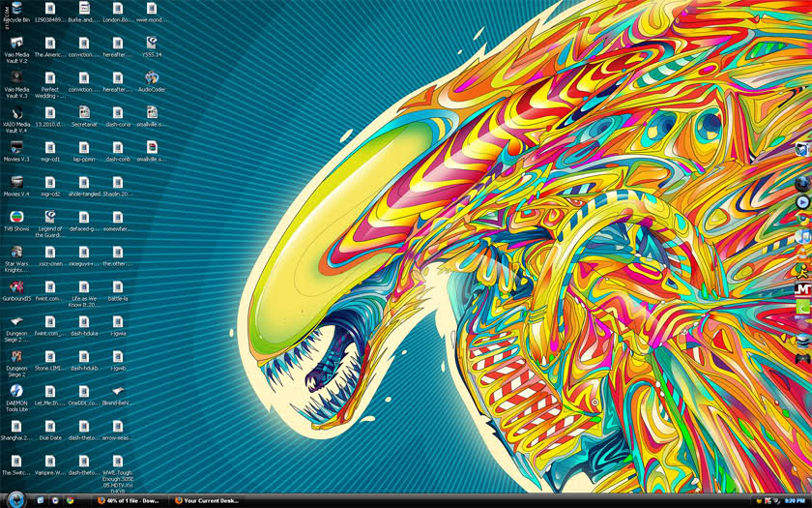Open the game controller dock icon

point(802,358)
